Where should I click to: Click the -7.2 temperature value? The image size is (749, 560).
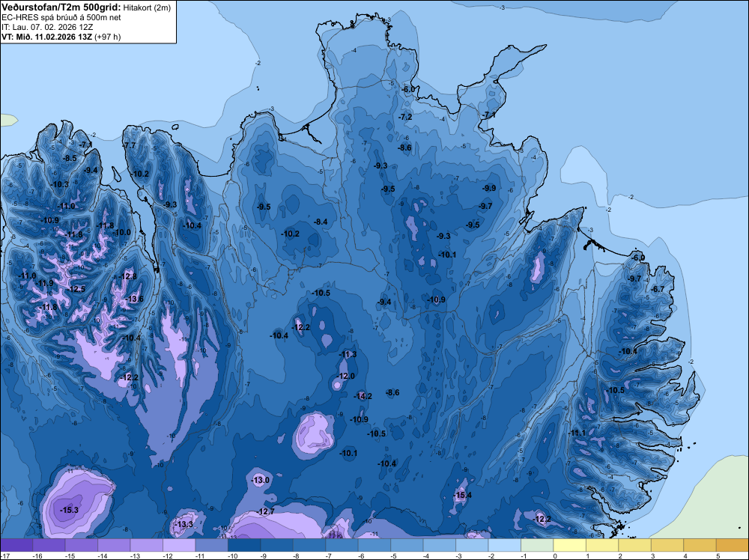click(x=405, y=117)
